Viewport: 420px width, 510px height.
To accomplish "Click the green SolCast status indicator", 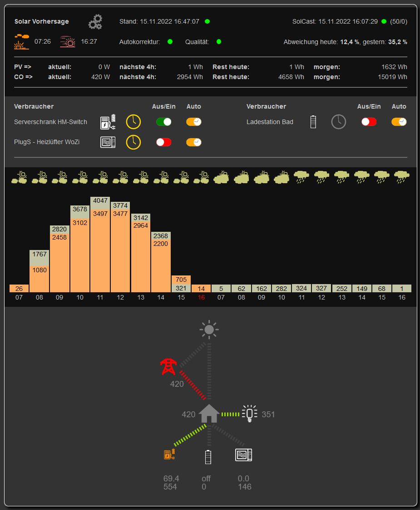I will click(384, 21).
